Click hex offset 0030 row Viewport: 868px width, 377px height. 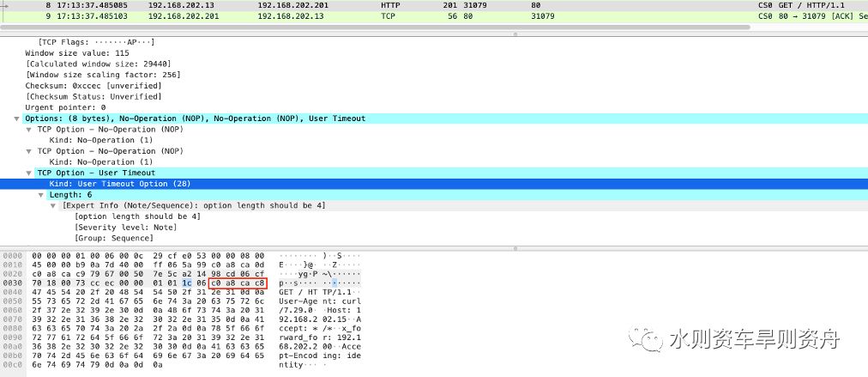click(12, 283)
